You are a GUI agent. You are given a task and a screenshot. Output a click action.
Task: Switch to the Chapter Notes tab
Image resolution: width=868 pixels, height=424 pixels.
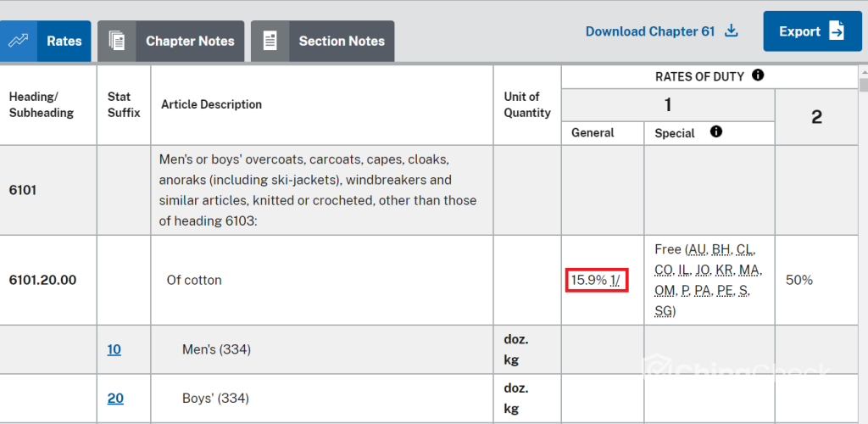tap(171, 41)
